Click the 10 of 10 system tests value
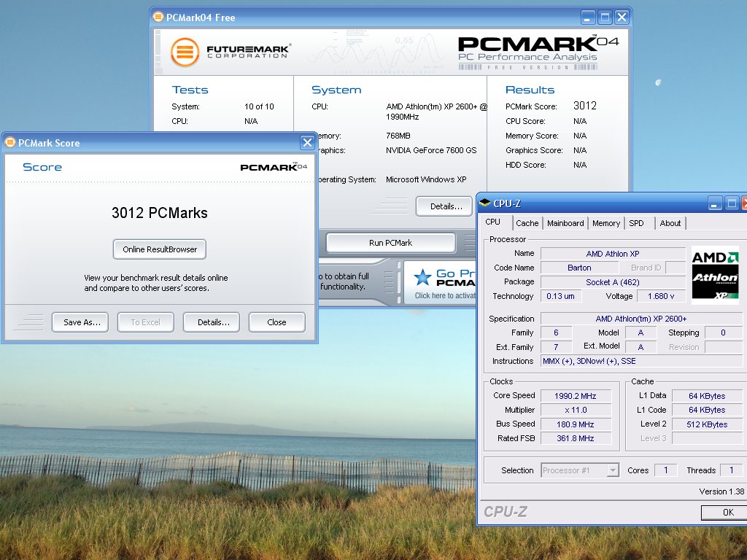Screen dimensions: 747x560 pyautogui.click(x=259, y=106)
